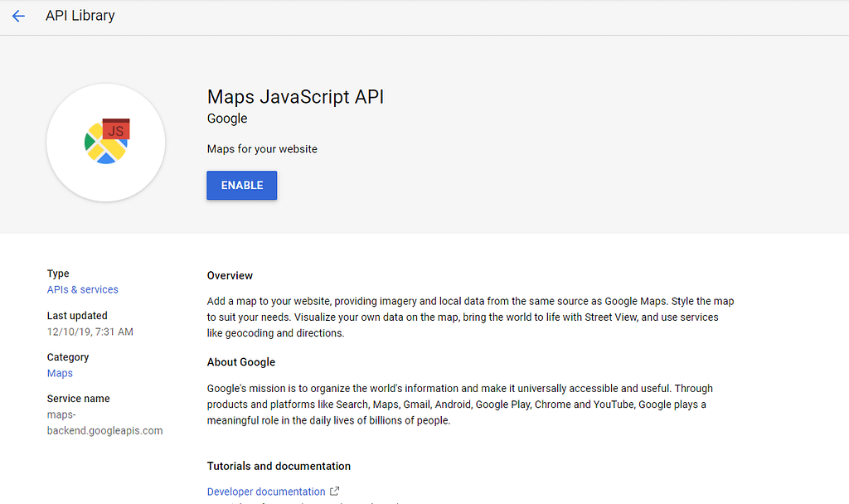The width and height of the screenshot is (849, 504).
Task: Click external link icon beside Developer documentation
Action: [334, 492]
